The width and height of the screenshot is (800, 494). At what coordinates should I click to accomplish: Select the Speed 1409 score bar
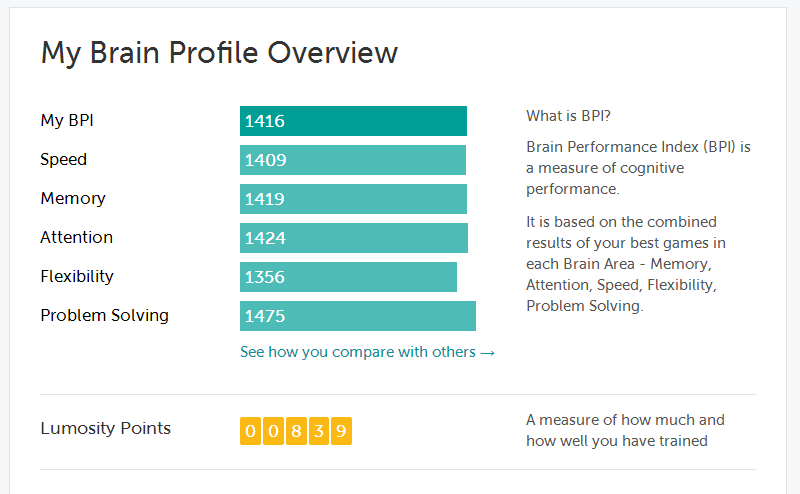pos(353,160)
